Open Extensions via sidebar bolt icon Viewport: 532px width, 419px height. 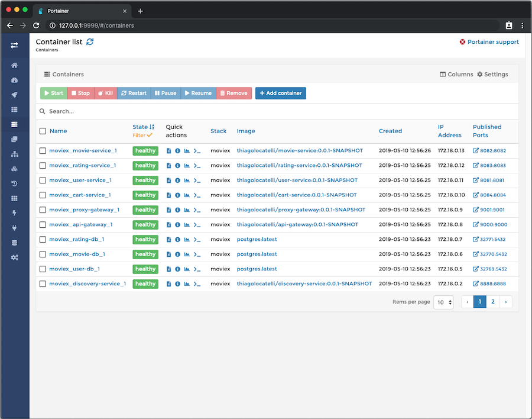(x=14, y=213)
